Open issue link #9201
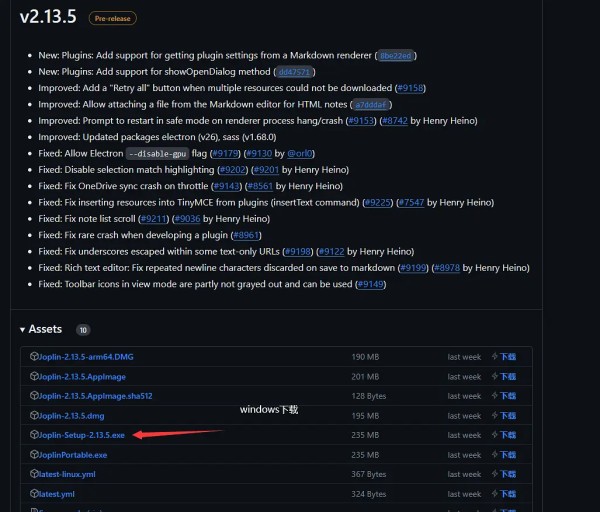 click(x=266, y=170)
